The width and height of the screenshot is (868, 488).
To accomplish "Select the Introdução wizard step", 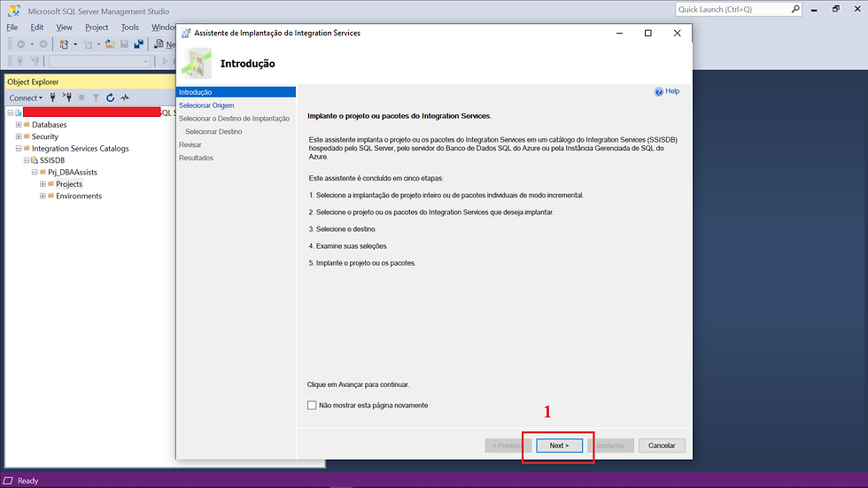I will point(236,92).
